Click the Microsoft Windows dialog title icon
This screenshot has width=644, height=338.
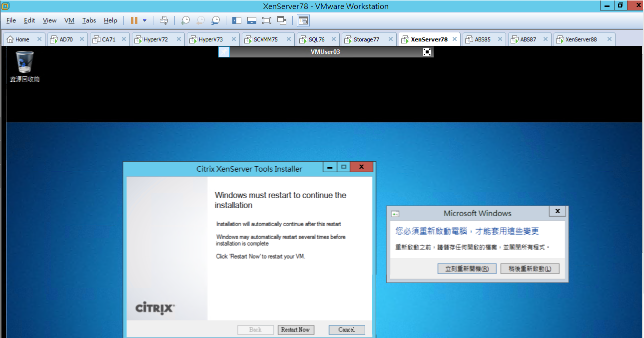tap(395, 214)
